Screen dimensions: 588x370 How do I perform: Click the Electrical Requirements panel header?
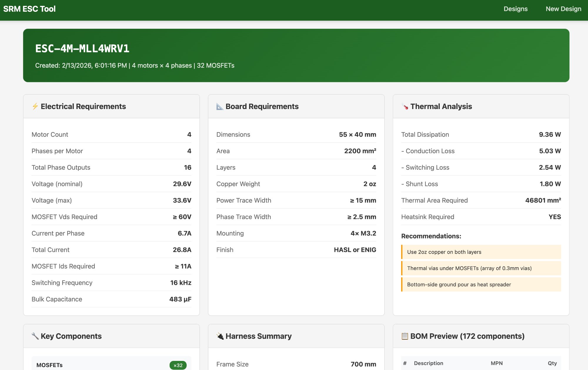[x=83, y=106]
